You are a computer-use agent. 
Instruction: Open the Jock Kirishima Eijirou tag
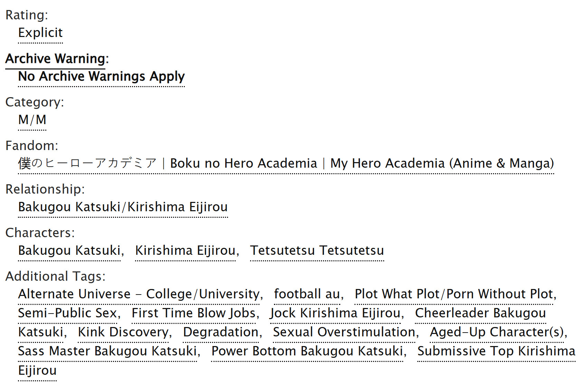pyautogui.click(x=335, y=313)
